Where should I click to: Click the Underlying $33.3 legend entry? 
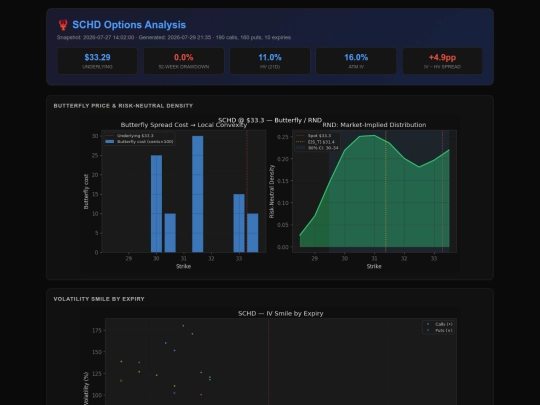[129, 136]
